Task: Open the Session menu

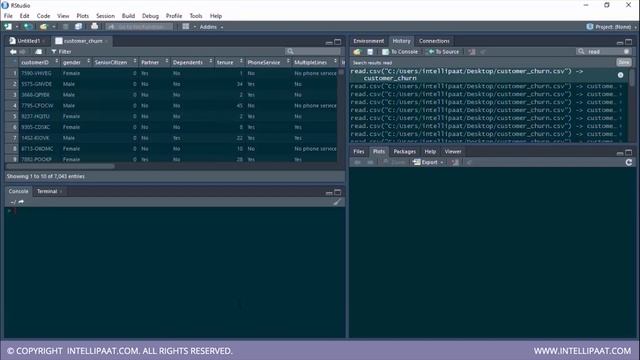Action: (105, 16)
